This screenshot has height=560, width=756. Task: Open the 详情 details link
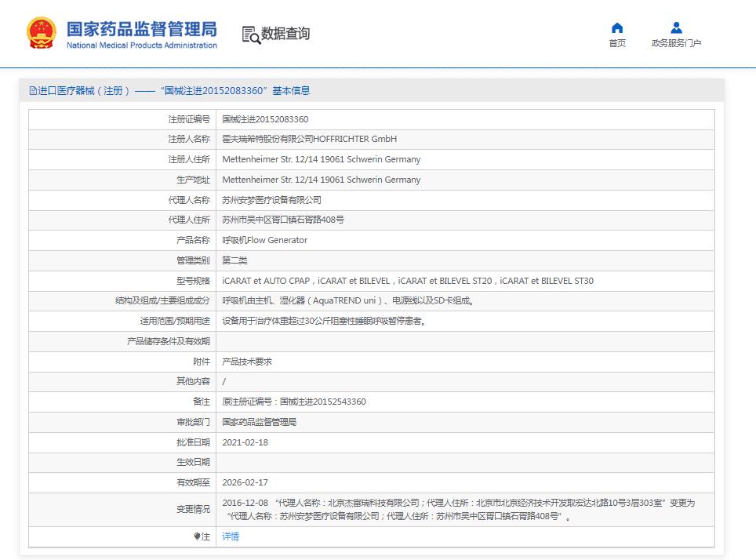click(x=231, y=536)
